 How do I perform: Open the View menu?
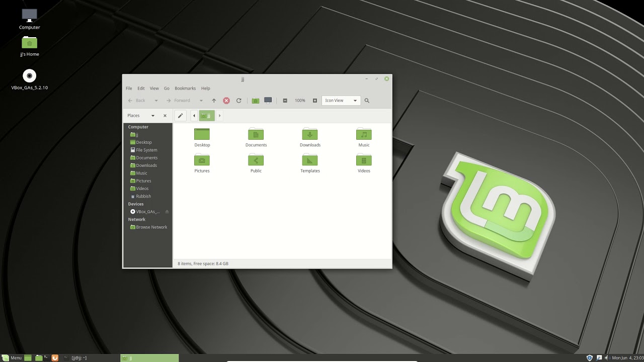[x=154, y=88]
